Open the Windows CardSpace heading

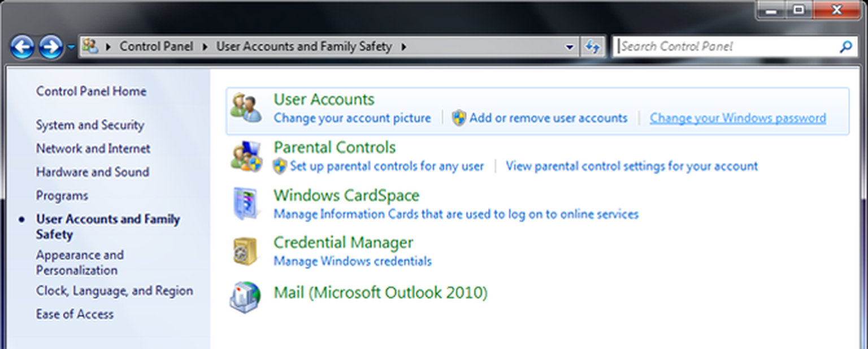click(346, 196)
